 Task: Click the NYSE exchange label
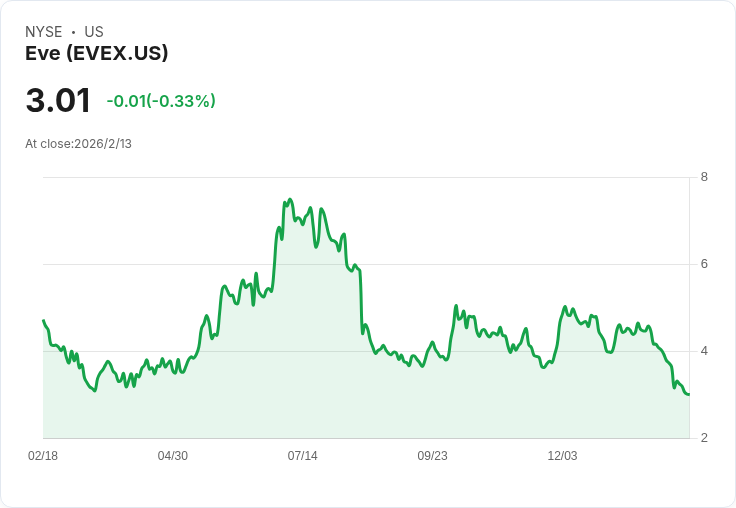click(x=44, y=32)
